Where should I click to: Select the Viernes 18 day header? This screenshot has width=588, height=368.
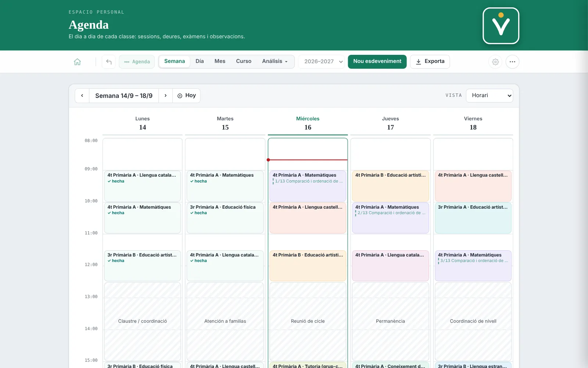[x=473, y=123]
